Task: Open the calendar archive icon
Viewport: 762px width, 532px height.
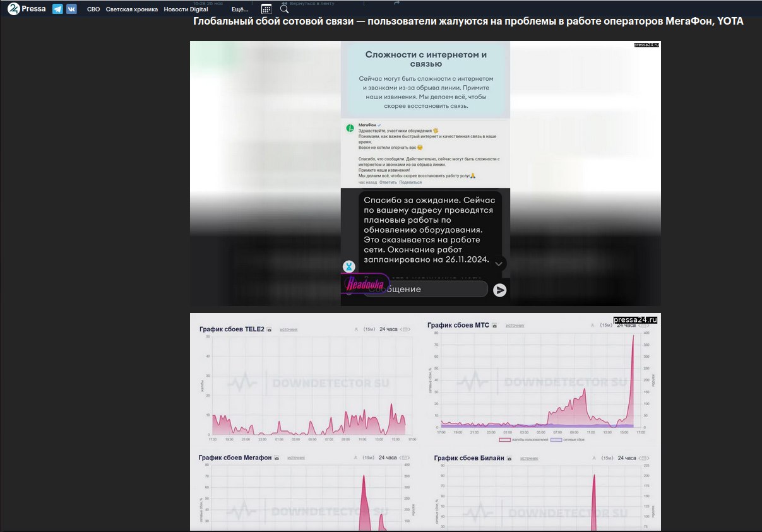Action: (266, 9)
